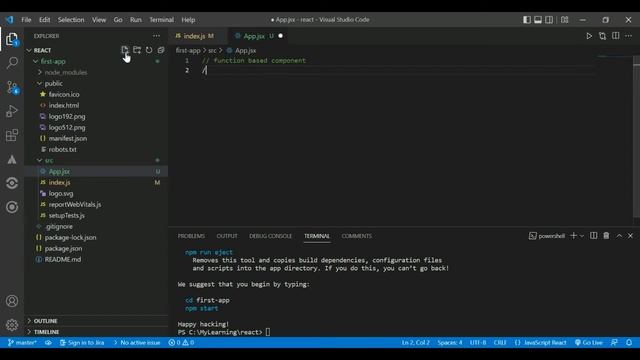This screenshot has height=360, width=640.
Task: Open Explorer views and more actions menu
Action: (x=156, y=36)
